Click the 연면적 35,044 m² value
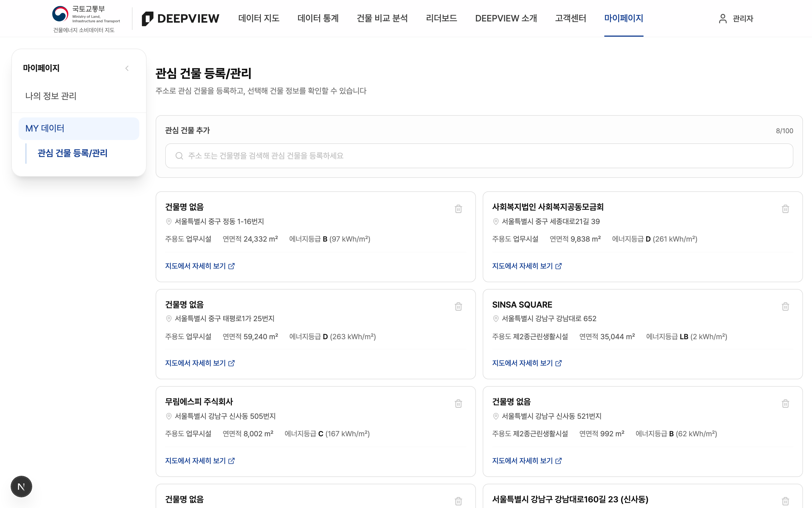Screen dimensions: 812x508 (x=607, y=337)
